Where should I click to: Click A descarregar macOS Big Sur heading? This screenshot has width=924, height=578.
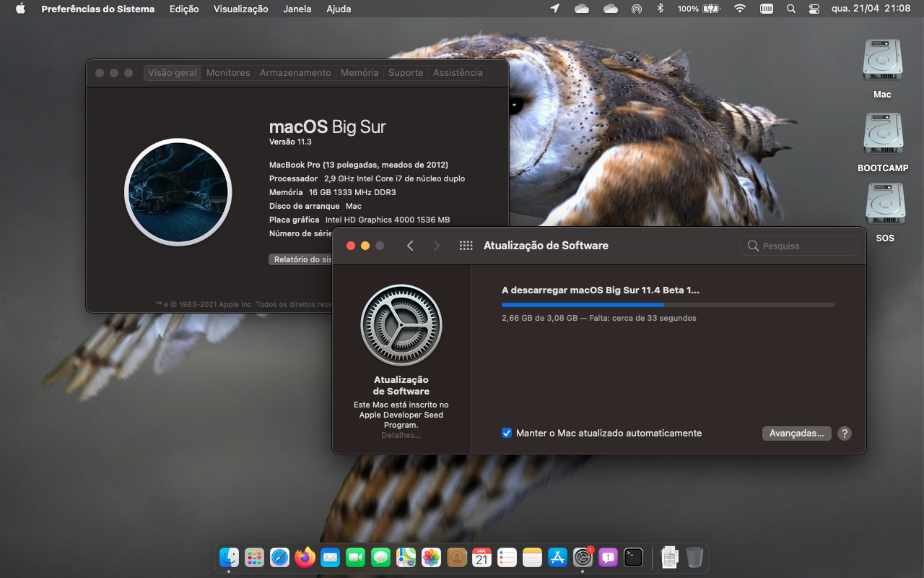click(601, 290)
